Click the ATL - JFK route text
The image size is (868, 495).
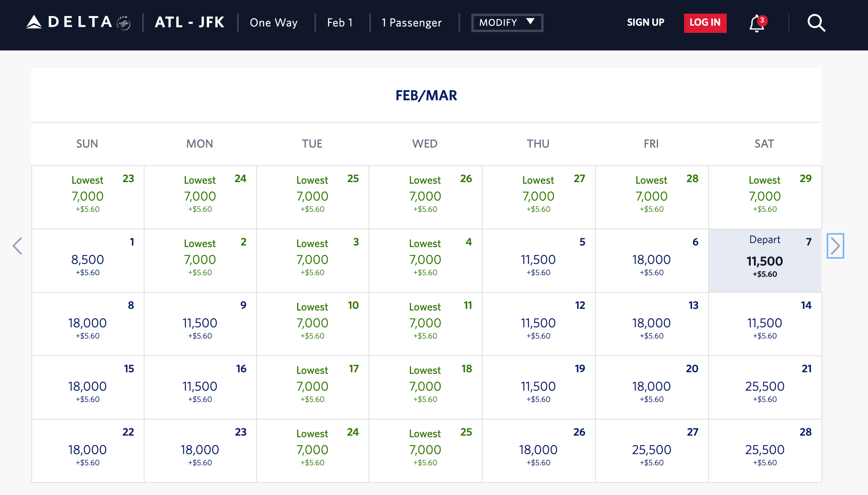[189, 22]
